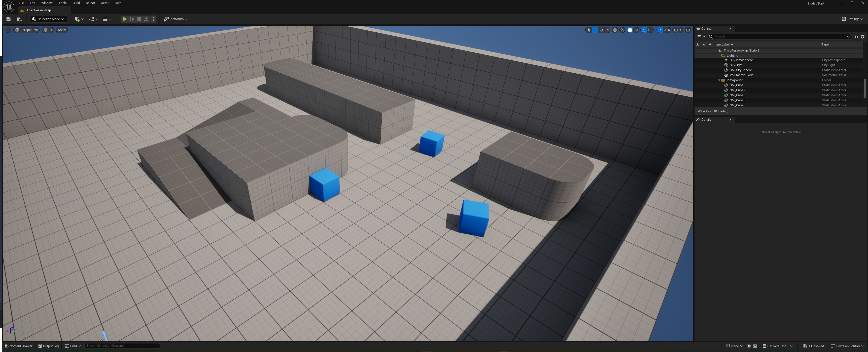This screenshot has height=352, width=868.
Task: Open the Add content (cube plus) dropdown
Action: [79, 19]
